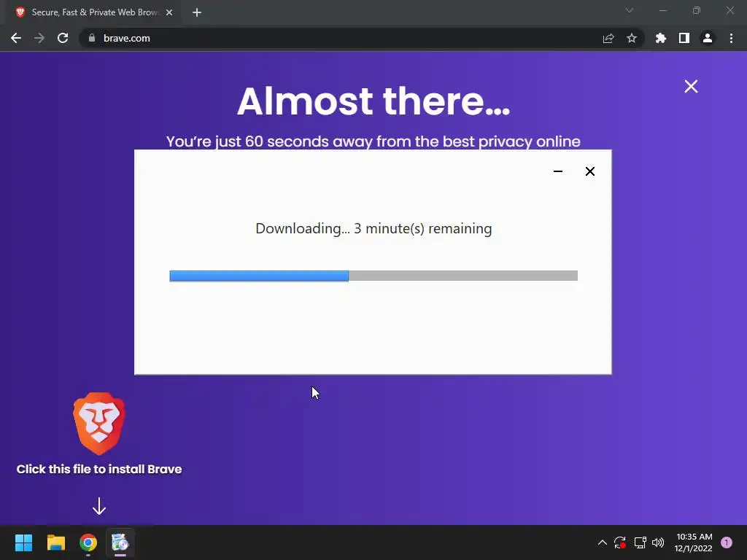This screenshot has width=747, height=560.
Task: Open the installer app in the taskbar
Action: tap(120, 542)
